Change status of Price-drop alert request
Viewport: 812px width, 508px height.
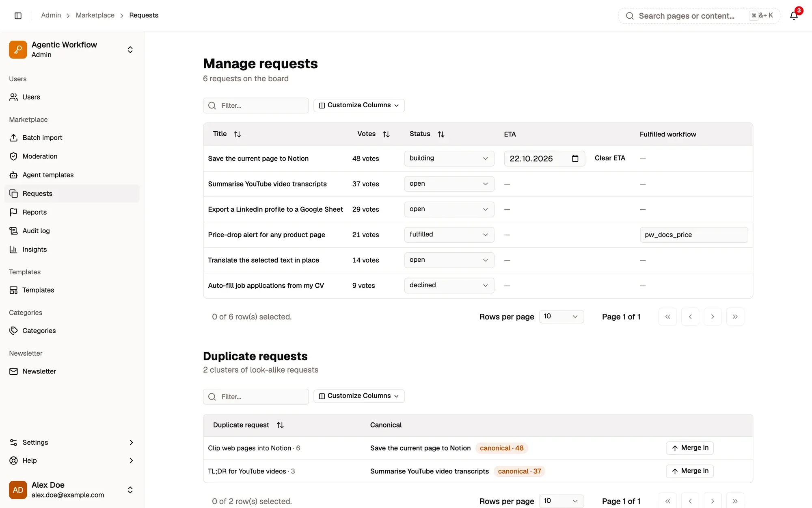point(449,234)
